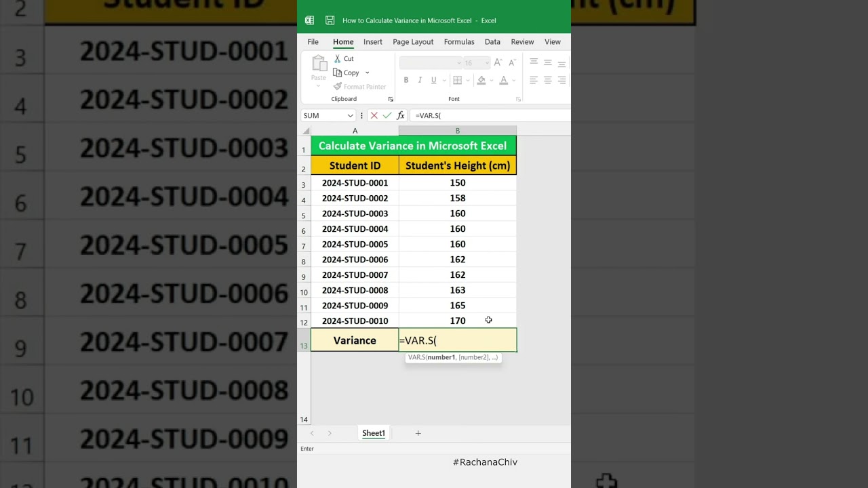Go to next sheet arrow

coord(330,433)
